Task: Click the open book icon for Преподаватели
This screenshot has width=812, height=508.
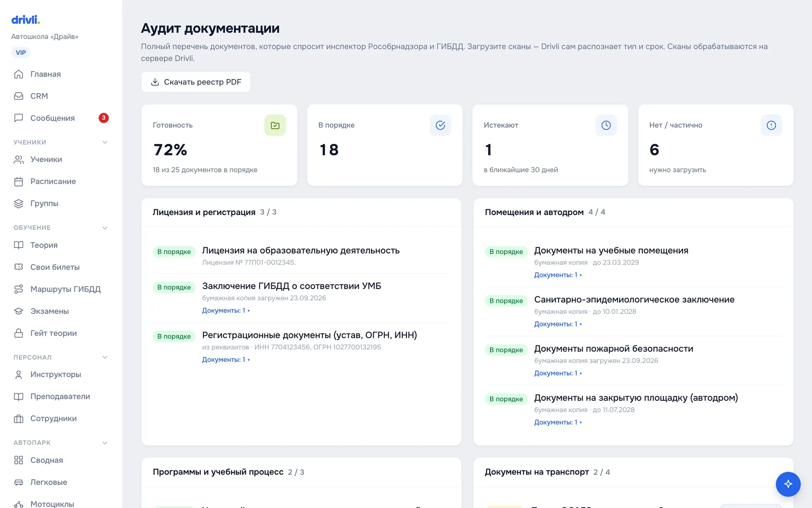Action: click(x=19, y=397)
